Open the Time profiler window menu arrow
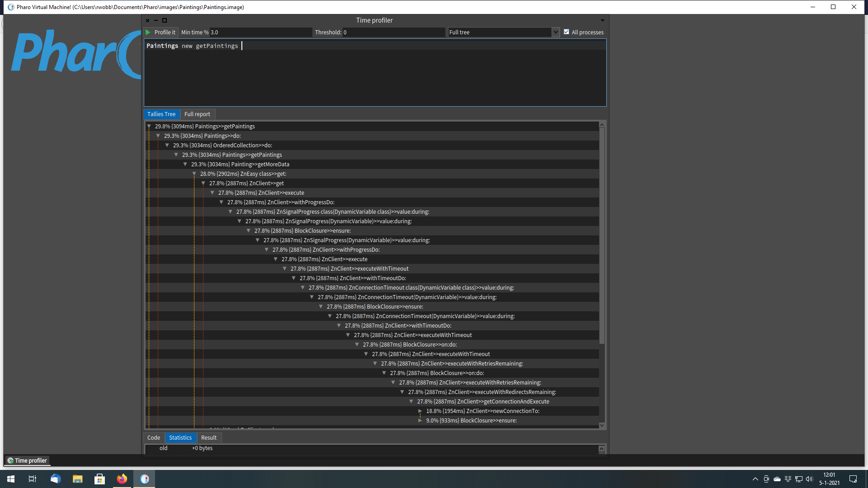868x488 pixels. [602, 20]
